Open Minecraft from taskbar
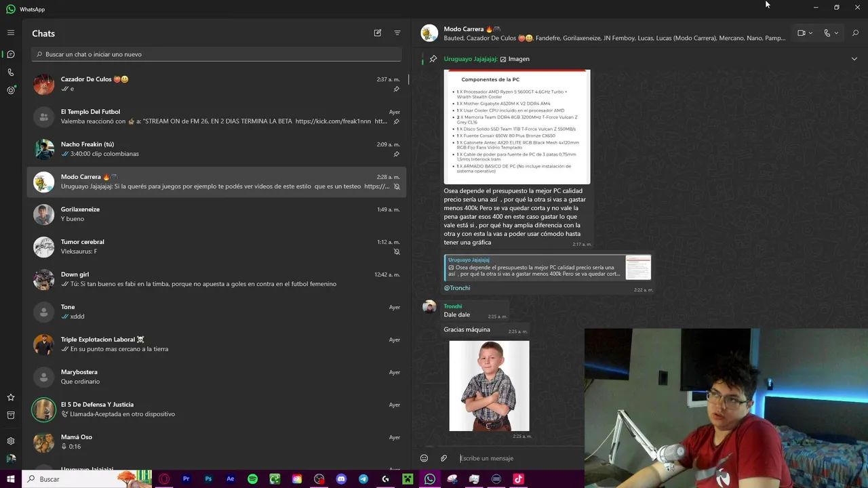This screenshot has height=488, width=868. [x=408, y=479]
